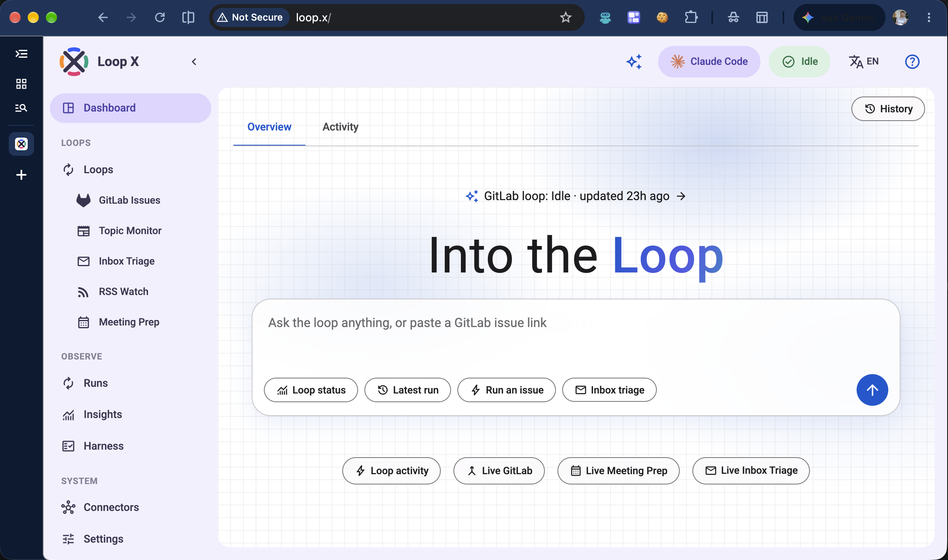
Task: Open the tab grid icon in browser sidebar
Action: (21, 84)
